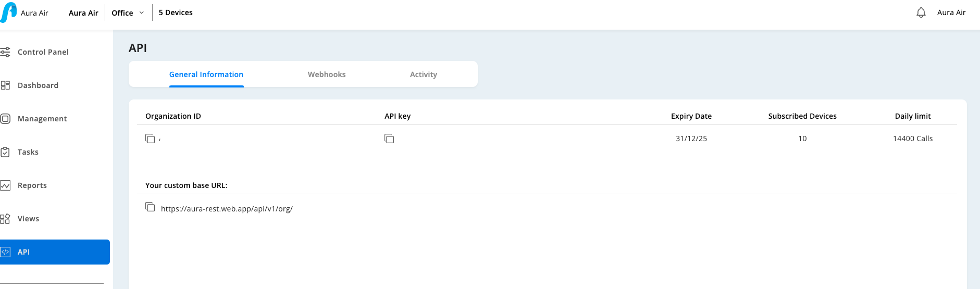Copy the Organization ID
The image size is (980, 289).
click(x=150, y=139)
